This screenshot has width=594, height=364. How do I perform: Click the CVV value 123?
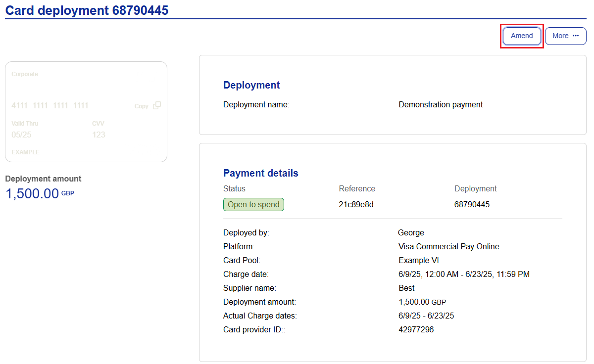tap(99, 135)
